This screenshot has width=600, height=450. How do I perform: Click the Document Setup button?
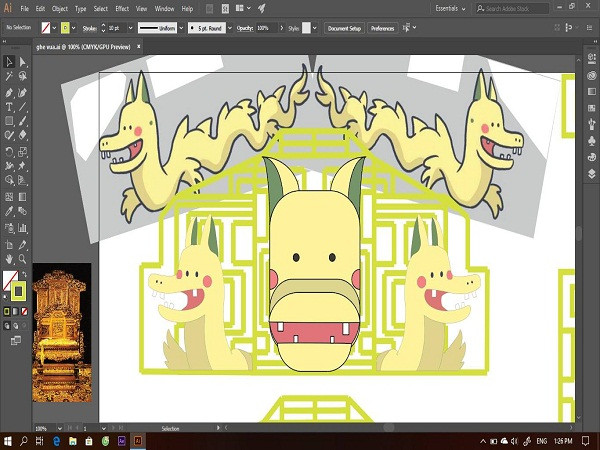click(x=344, y=28)
